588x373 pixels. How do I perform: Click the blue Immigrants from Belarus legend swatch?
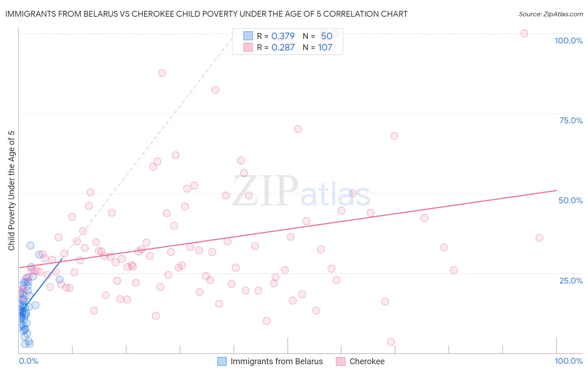222,361
